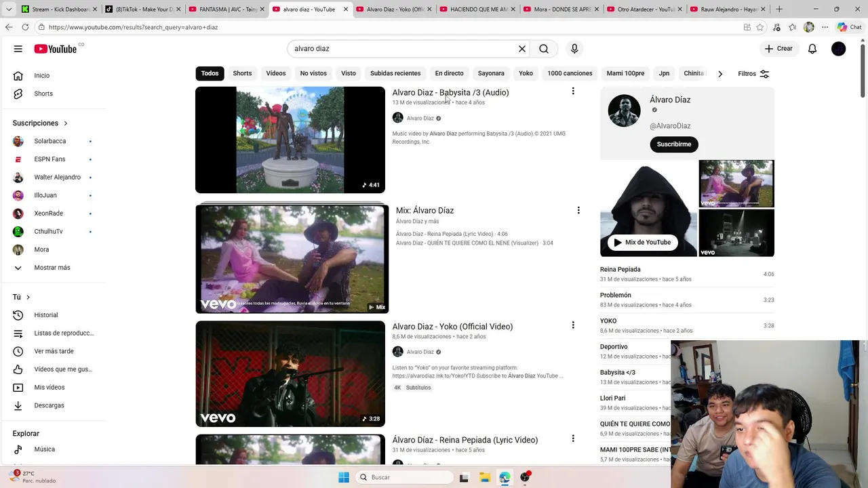
Task: Select the Vídeos filter chip
Action: (276, 73)
